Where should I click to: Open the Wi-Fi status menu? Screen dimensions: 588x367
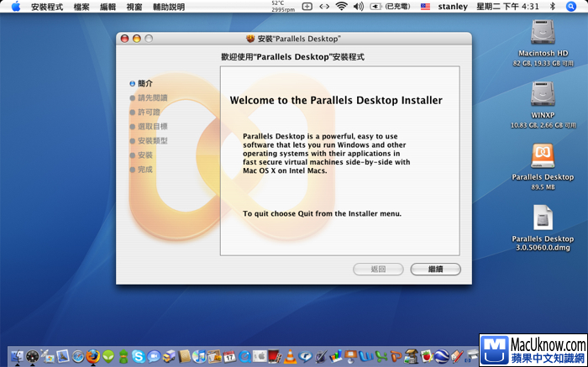[x=341, y=6]
